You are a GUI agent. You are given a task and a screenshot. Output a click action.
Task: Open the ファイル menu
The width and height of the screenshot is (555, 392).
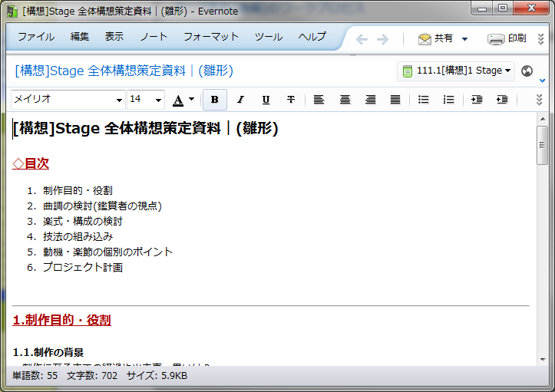pos(36,37)
